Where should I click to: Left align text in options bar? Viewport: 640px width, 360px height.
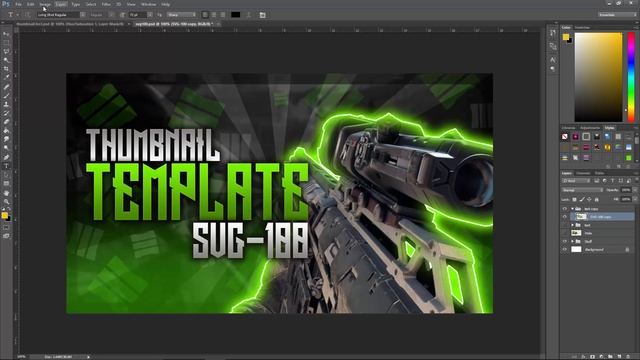[205, 15]
